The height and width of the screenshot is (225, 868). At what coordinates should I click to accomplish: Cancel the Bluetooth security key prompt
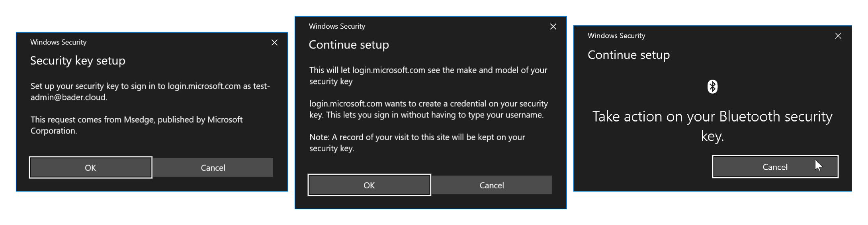[x=775, y=167]
